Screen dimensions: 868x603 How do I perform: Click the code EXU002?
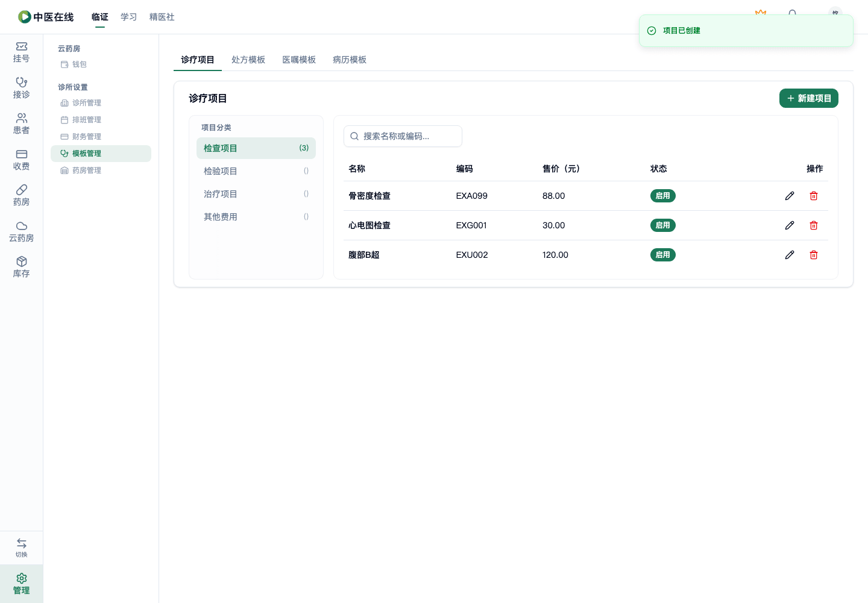tap(472, 255)
